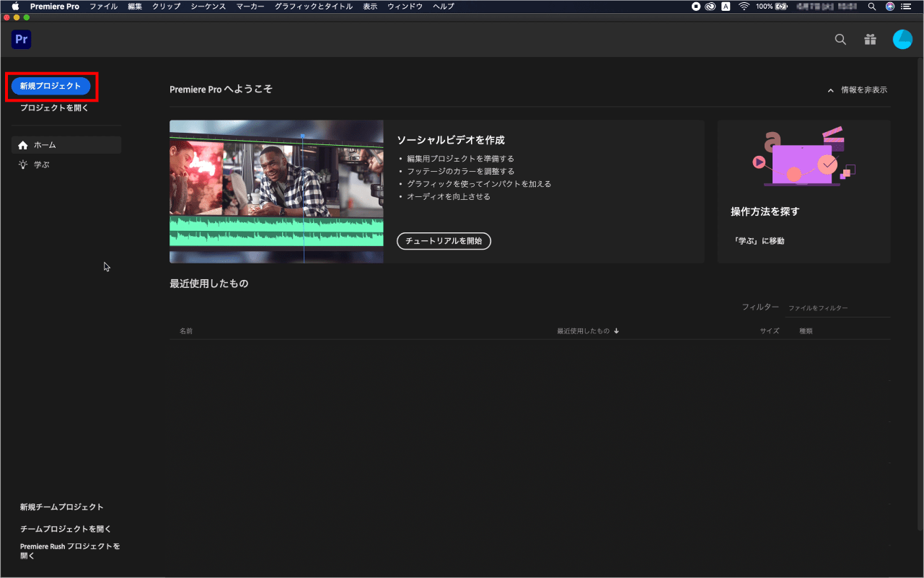The image size is (924, 578).
Task: Collapse the welcome section via 情報を非表示
Action: (858, 90)
